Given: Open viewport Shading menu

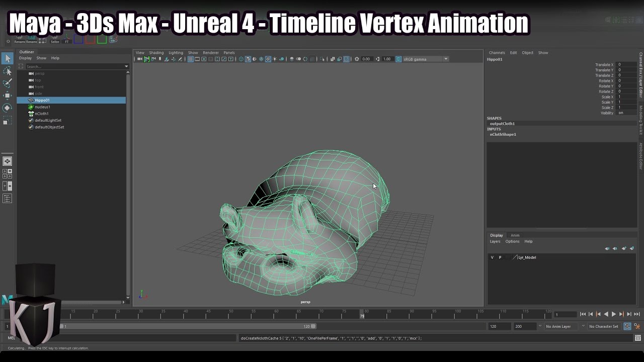Looking at the screenshot, I should tap(156, 53).
